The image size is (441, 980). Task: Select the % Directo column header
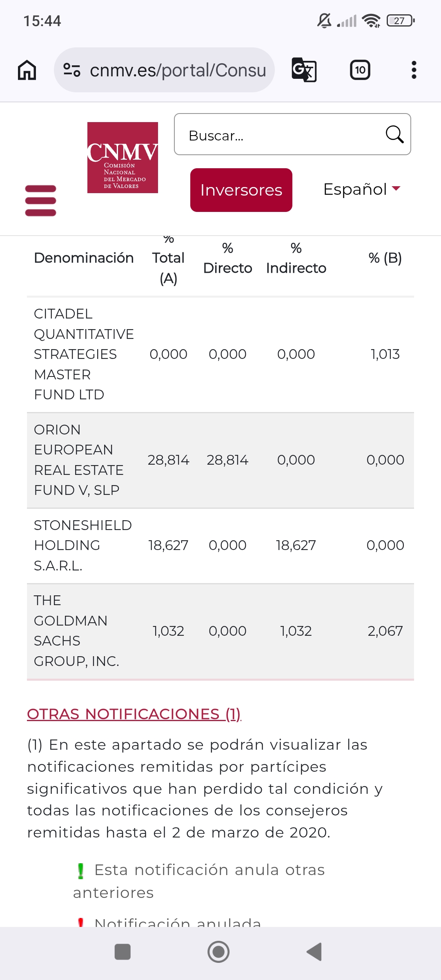(227, 258)
